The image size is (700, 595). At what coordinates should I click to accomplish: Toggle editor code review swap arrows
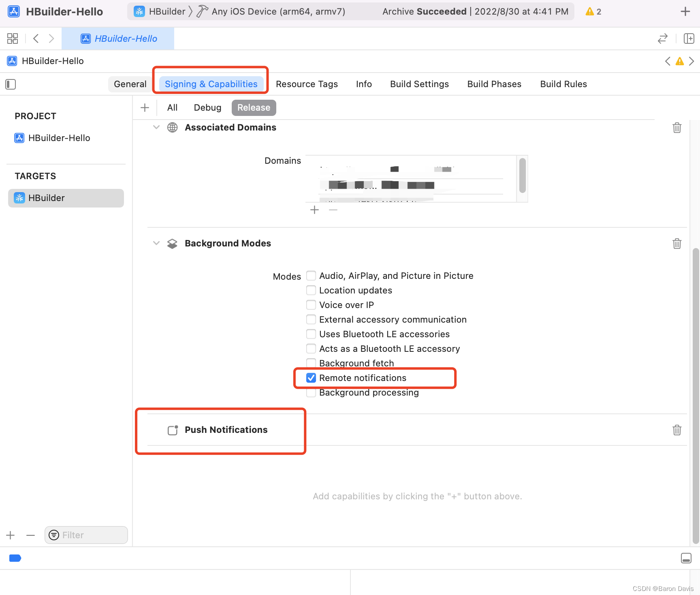[x=662, y=39]
